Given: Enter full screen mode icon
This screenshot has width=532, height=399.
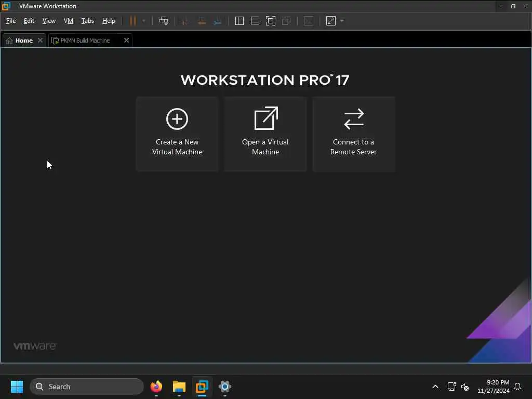Looking at the screenshot, I should pyautogui.click(x=271, y=21).
